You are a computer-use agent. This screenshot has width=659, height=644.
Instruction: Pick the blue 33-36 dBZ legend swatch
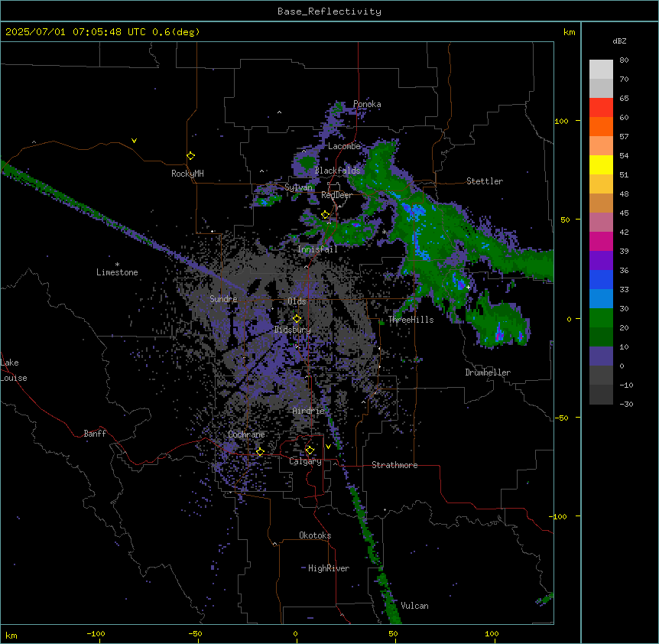point(601,279)
